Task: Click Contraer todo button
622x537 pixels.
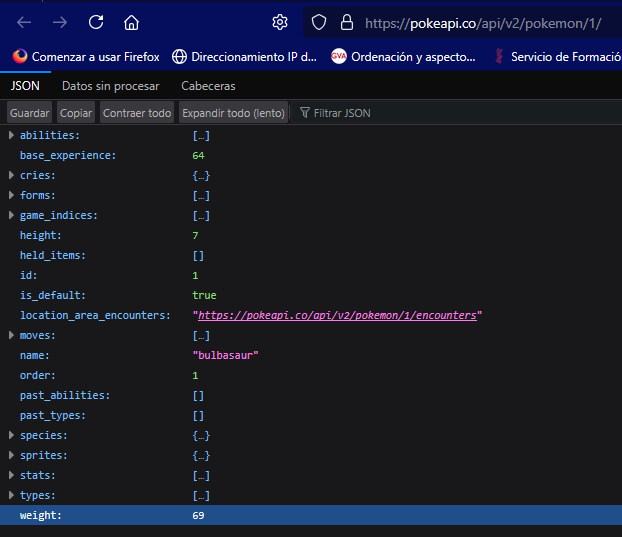Action: pos(137,113)
